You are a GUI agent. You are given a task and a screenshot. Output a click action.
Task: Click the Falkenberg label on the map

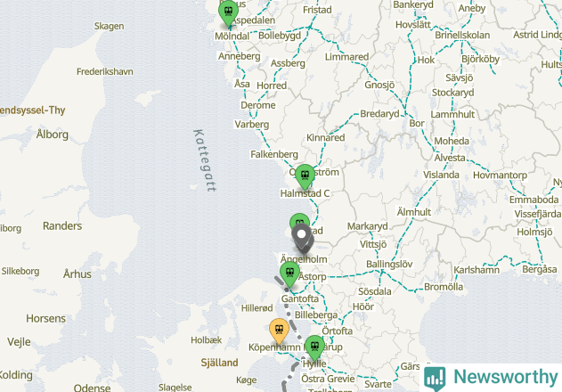(x=274, y=155)
